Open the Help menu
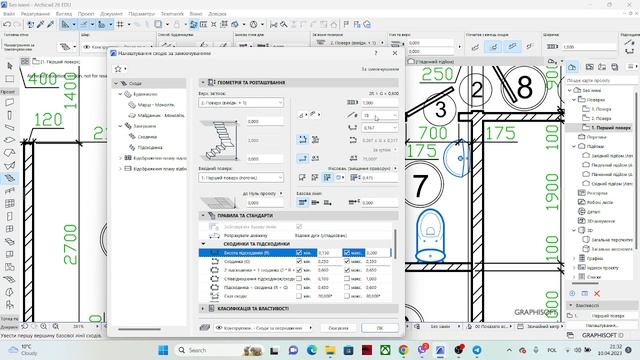640x360 pixels. [x=217, y=14]
